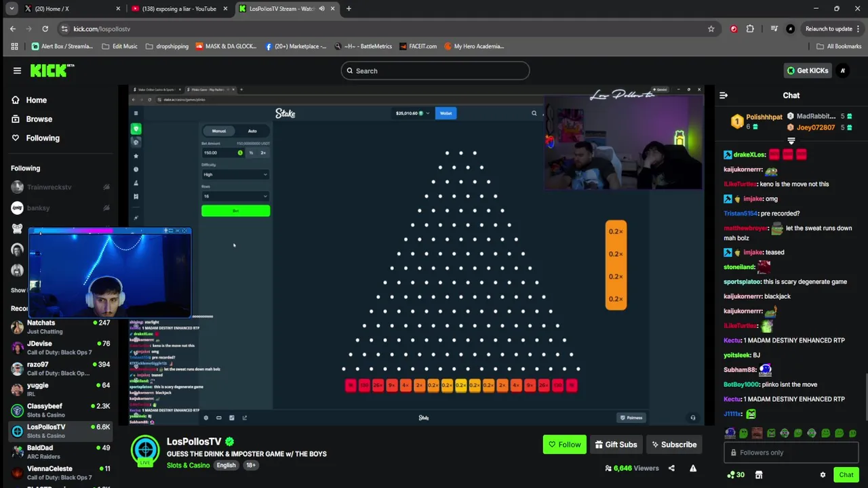Image resolution: width=868 pixels, height=488 pixels.
Task: Follow LosPollosTV
Action: (x=564, y=445)
